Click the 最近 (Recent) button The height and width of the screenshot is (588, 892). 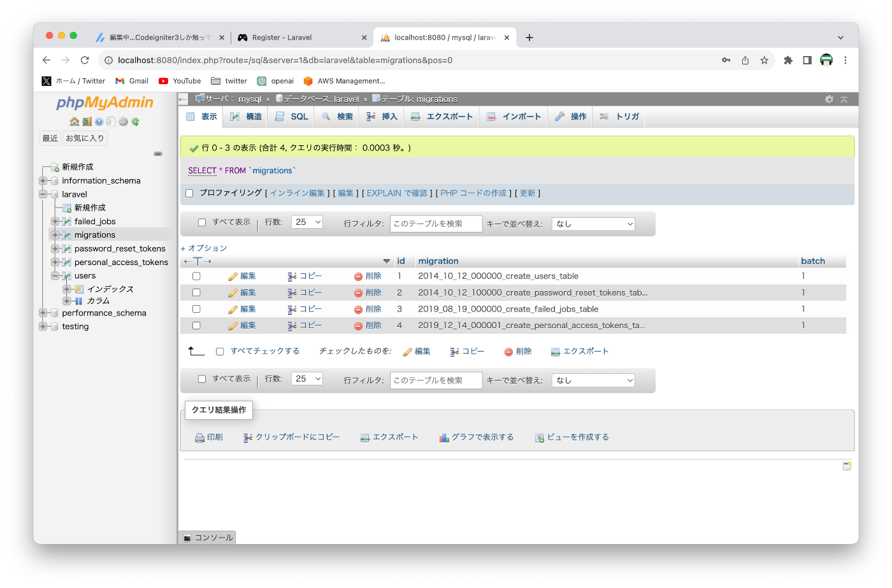pos(50,138)
